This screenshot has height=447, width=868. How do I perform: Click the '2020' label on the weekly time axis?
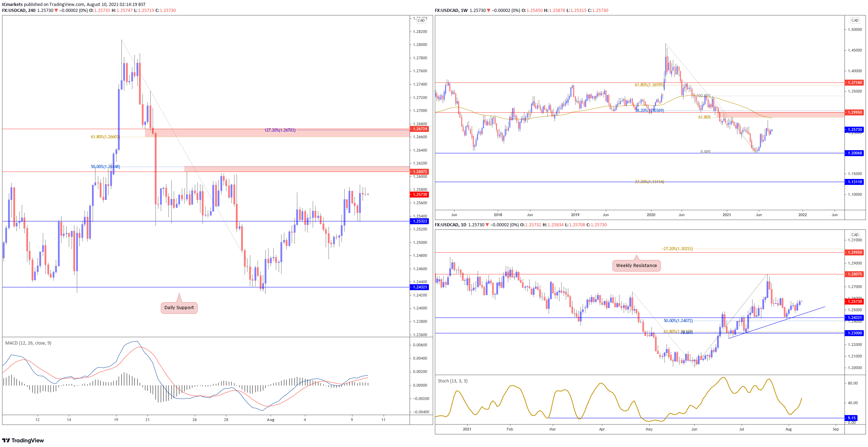pyautogui.click(x=651, y=215)
